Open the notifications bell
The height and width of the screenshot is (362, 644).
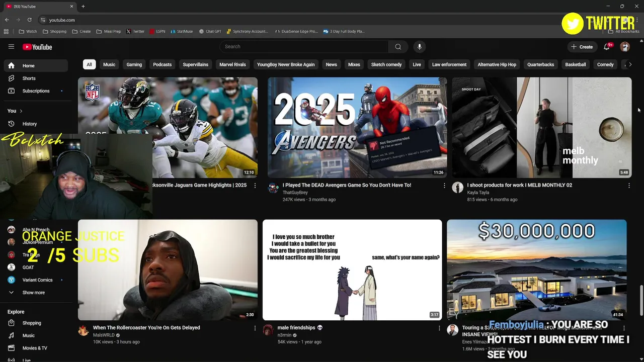click(607, 46)
